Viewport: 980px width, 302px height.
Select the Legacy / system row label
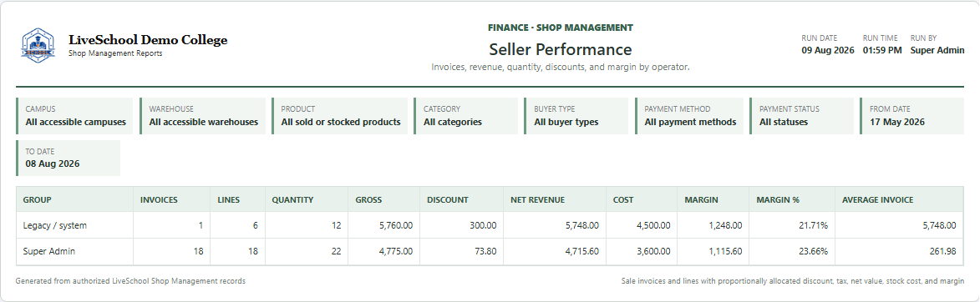[55, 225]
